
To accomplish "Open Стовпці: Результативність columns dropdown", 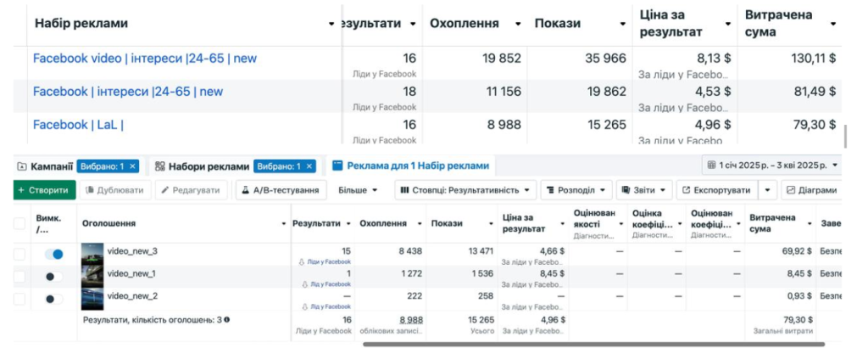I will 465,190.
